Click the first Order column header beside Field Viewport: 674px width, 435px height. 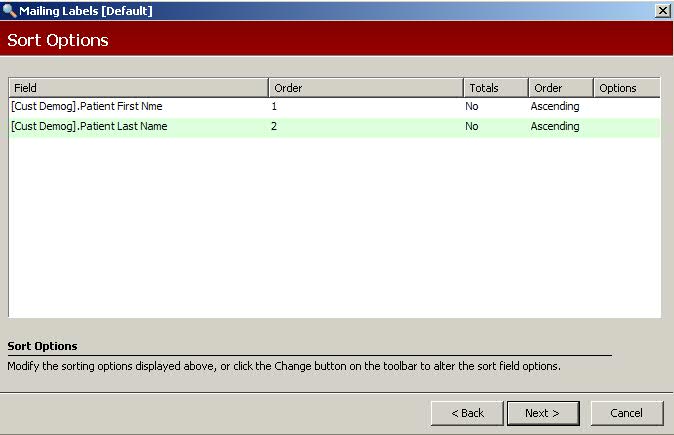click(x=366, y=88)
